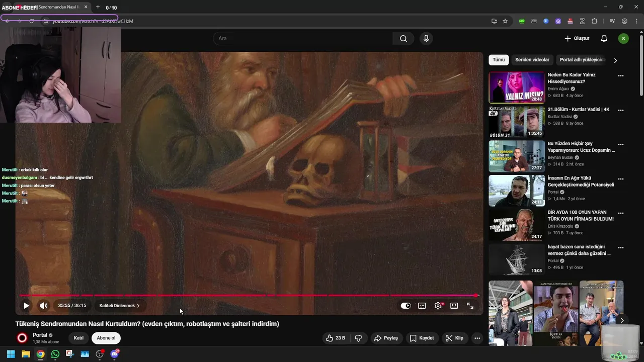Open Beyhan Budak Ucuz Dopamin thumbnail
The height and width of the screenshot is (362, 644).
pos(517,156)
